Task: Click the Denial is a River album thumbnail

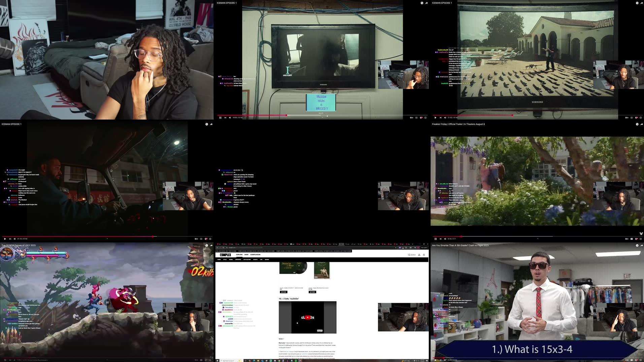Action: point(293,268)
